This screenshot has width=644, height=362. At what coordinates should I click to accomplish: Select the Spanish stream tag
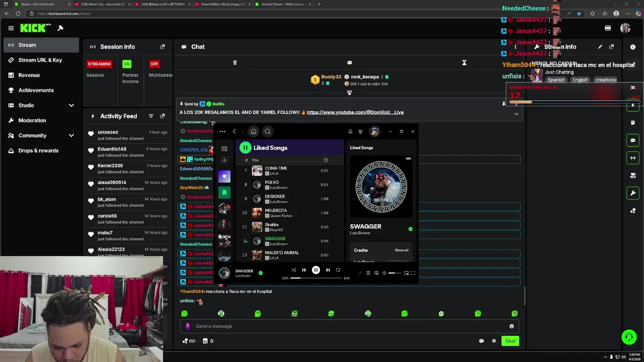pyautogui.click(x=556, y=80)
